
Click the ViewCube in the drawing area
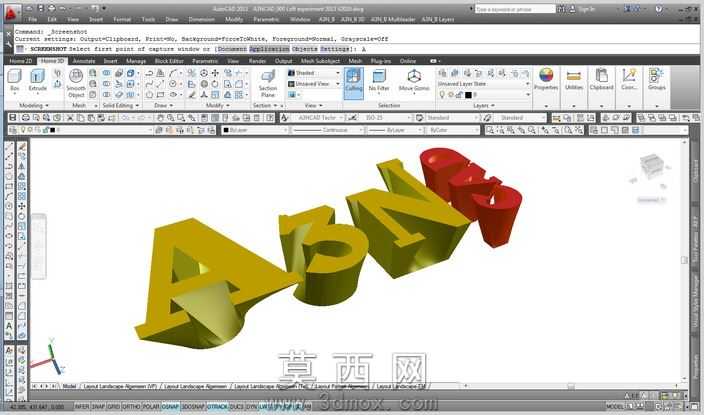[x=650, y=167]
